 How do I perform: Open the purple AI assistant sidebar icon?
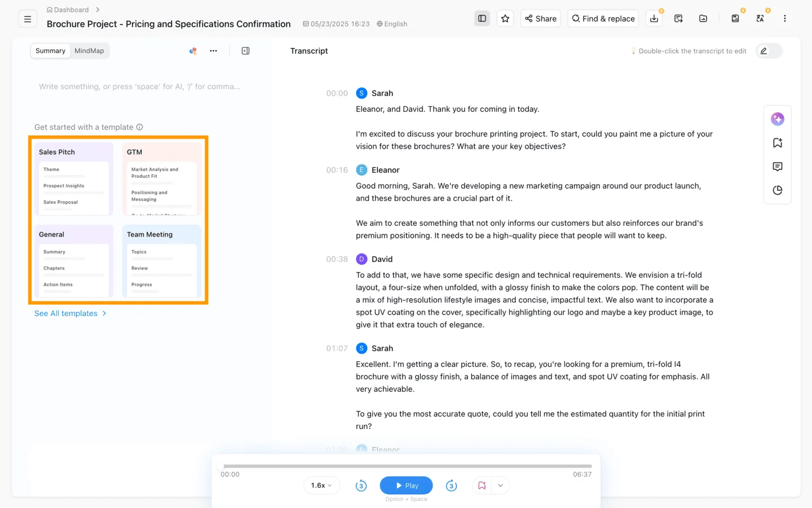tap(778, 119)
